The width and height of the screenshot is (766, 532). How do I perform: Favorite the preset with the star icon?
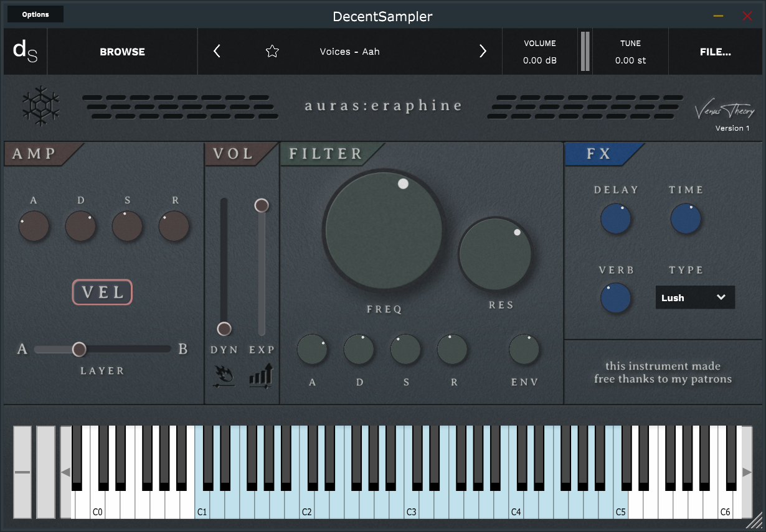[272, 52]
